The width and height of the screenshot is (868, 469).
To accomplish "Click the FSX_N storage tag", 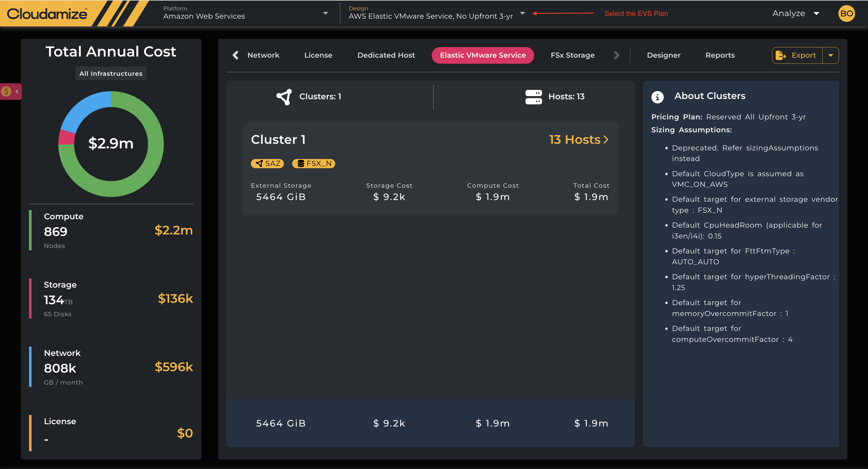I will 313,163.
